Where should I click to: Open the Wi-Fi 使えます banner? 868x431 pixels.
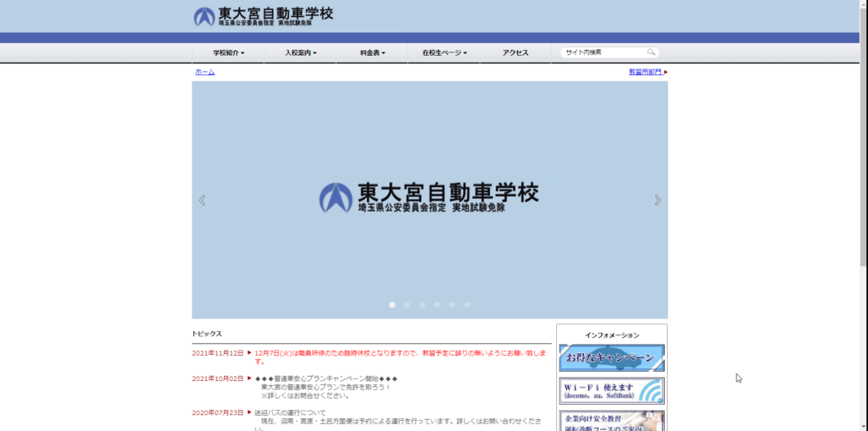tap(612, 391)
